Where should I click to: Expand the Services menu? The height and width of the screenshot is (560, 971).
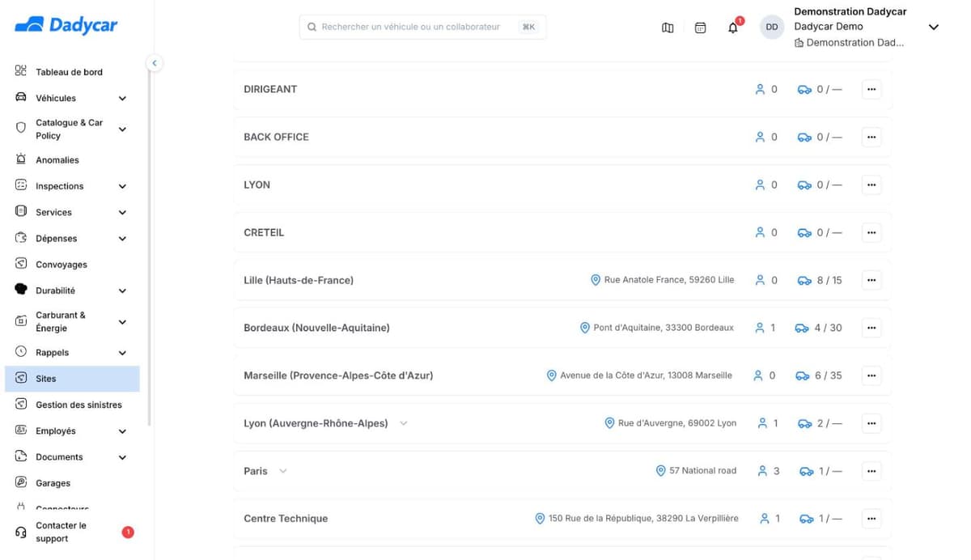point(122,212)
